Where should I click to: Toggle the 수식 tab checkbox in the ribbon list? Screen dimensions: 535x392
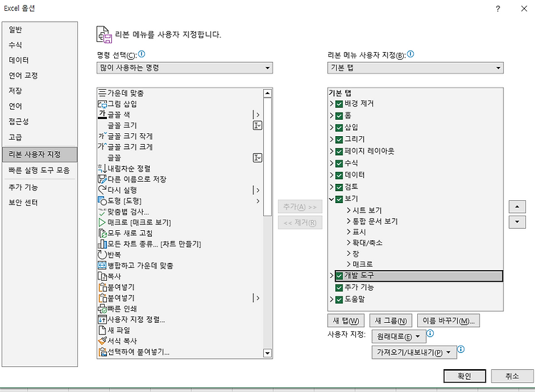tap(339, 164)
